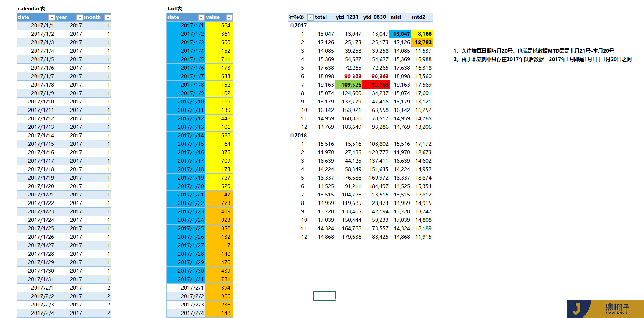
Task: Click the first note about 每月20号 settlement
Action: pyautogui.click(x=533, y=51)
